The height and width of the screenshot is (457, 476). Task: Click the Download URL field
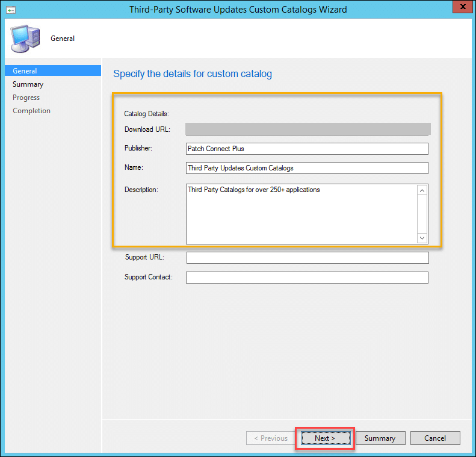[308, 129]
